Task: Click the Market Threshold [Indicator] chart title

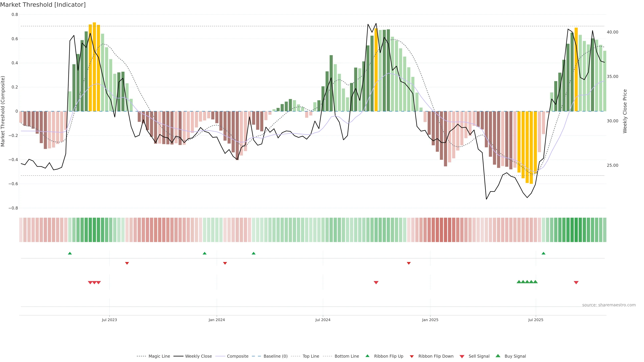Action: tap(43, 5)
